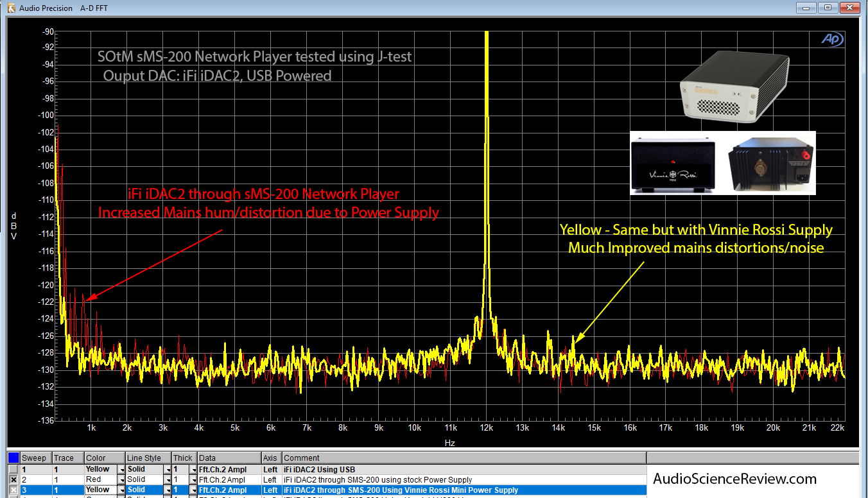
Task: Expand the Line Style dropdown for sweep 3
Action: 167,490
